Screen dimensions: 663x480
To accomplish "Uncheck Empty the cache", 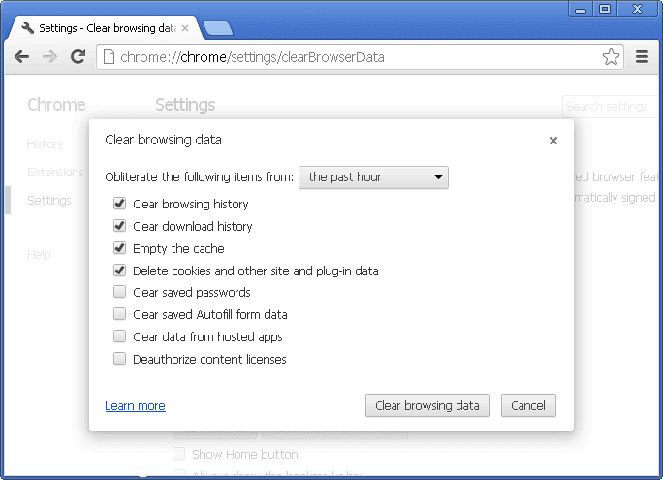I will (x=120, y=248).
